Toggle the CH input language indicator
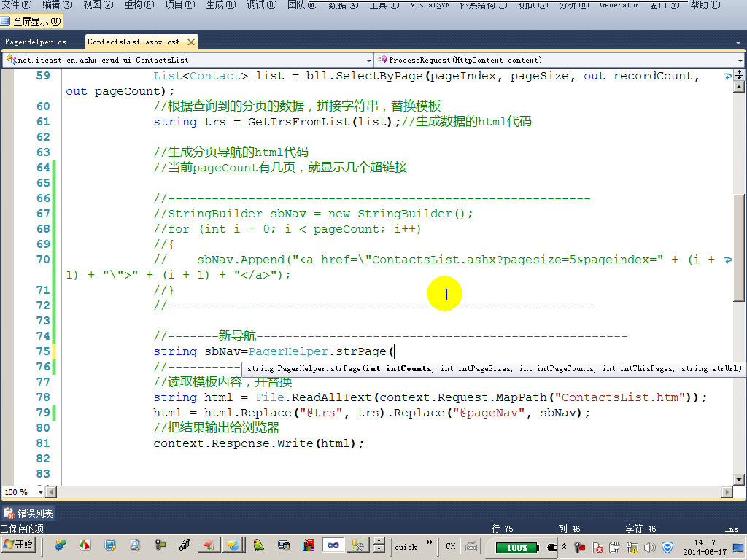The width and height of the screenshot is (747, 560). point(450,547)
